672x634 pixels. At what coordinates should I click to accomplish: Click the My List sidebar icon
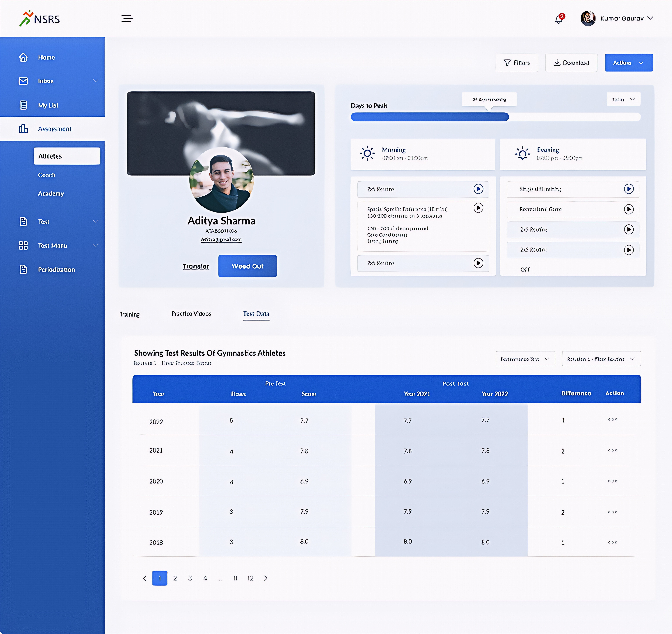(x=23, y=105)
